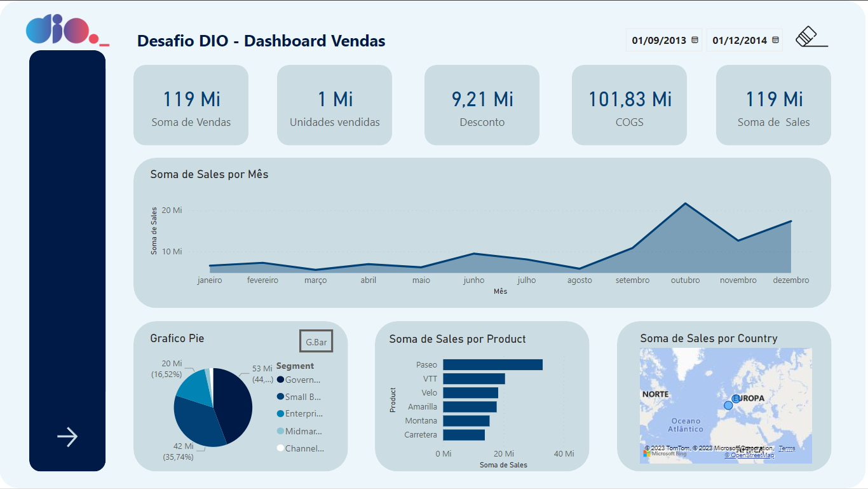The image size is (868, 489).
Task: Click the arrow icon in the navy sidebar
Action: click(x=67, y=436)
